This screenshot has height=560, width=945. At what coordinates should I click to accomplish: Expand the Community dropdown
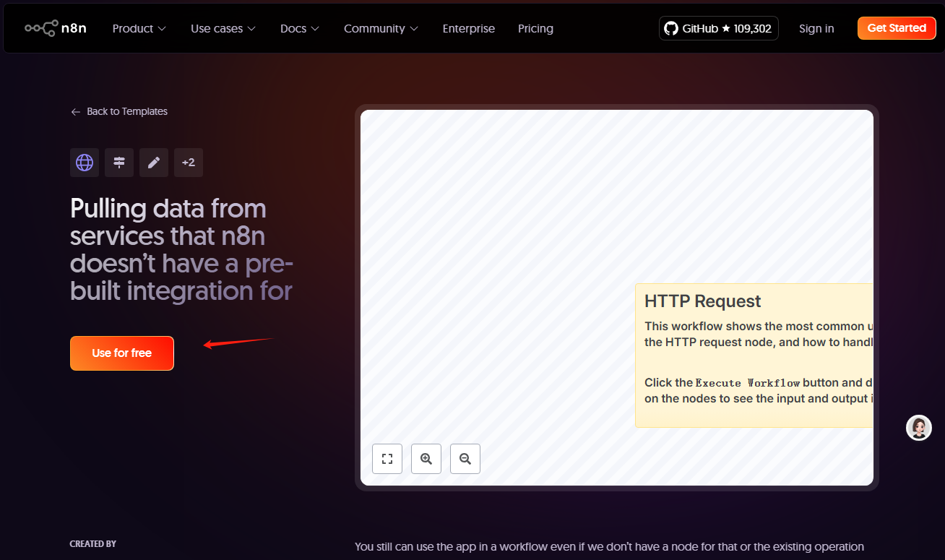click(381, 28)
